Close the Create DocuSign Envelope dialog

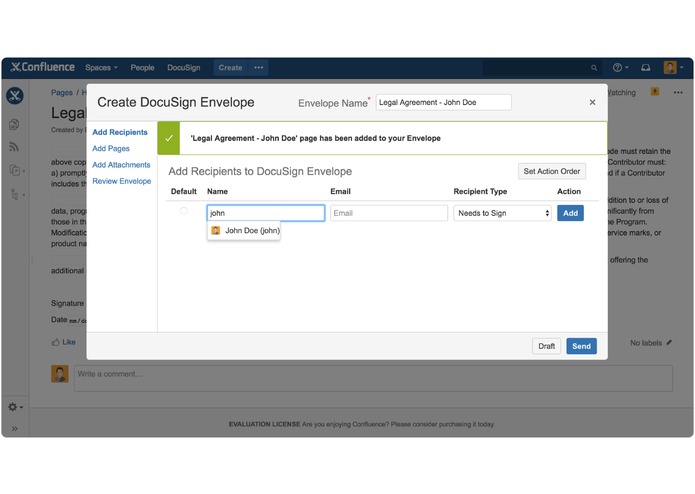point(593,102)
